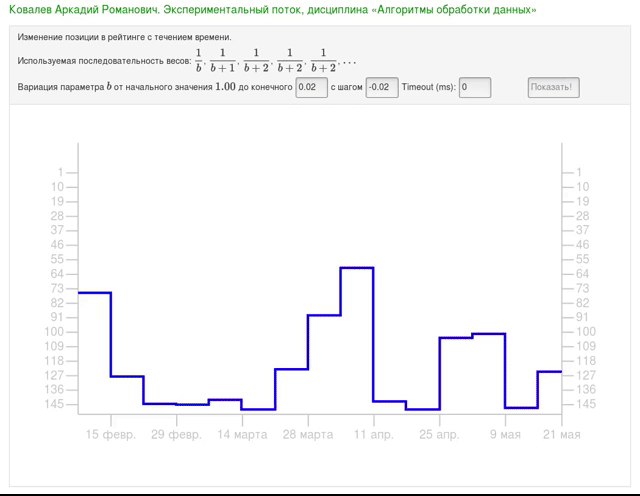
Task: Click the step field containing -0.02
Action: coord(382,87)
